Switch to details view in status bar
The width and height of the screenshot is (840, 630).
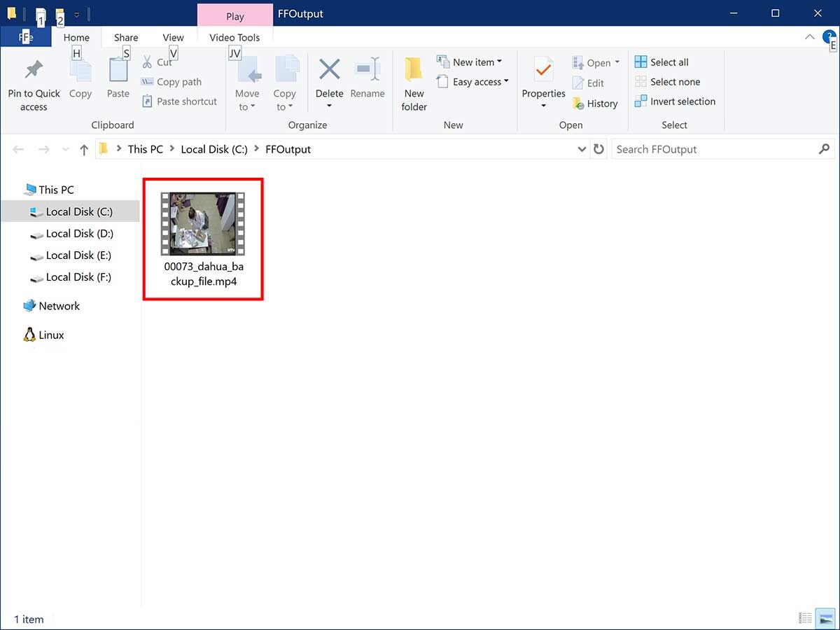(806, 619)
